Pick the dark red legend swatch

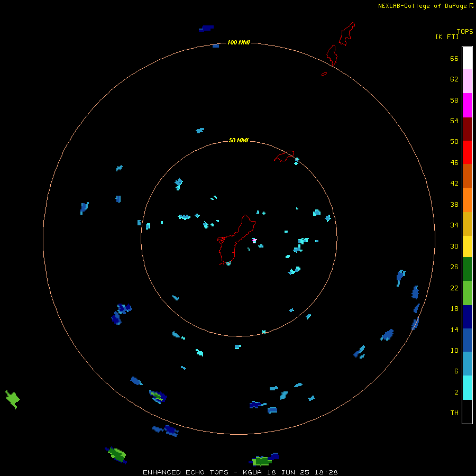pyautogui.click(x=467, y=129)
